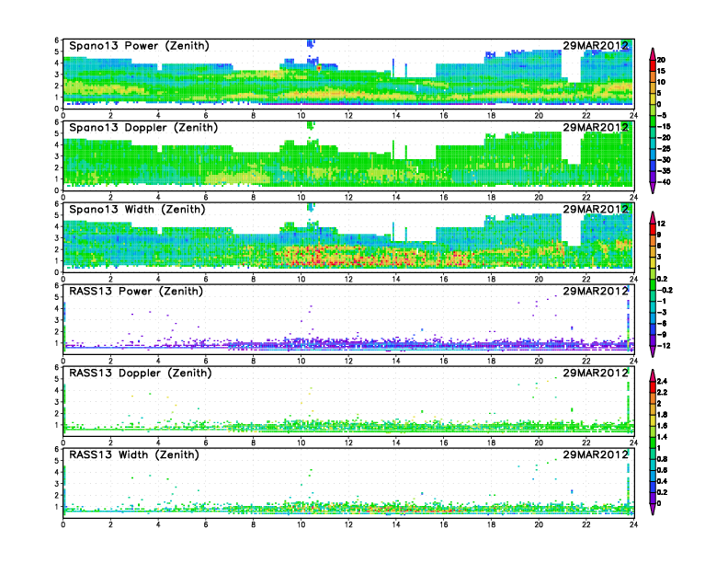
Task: Click hour 4 tick below RASS13 Power panel
Action: [158, 361]
